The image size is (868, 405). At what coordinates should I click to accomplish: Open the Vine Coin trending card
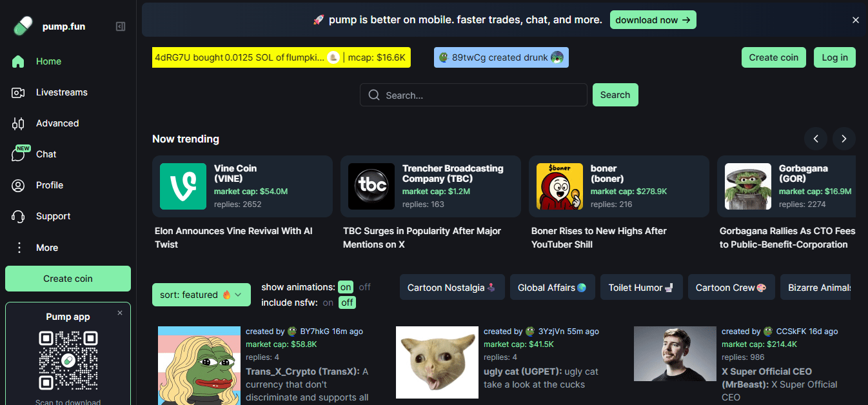coord(242,186)
